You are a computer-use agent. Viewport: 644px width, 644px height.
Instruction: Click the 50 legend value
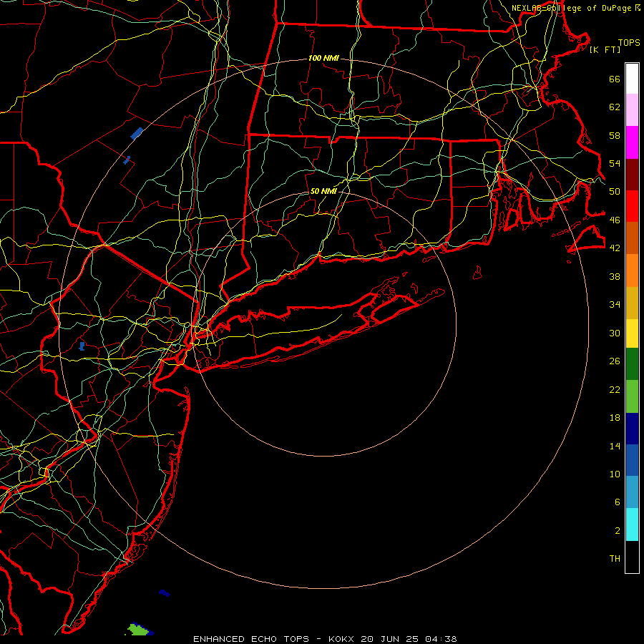pos(615,191)
